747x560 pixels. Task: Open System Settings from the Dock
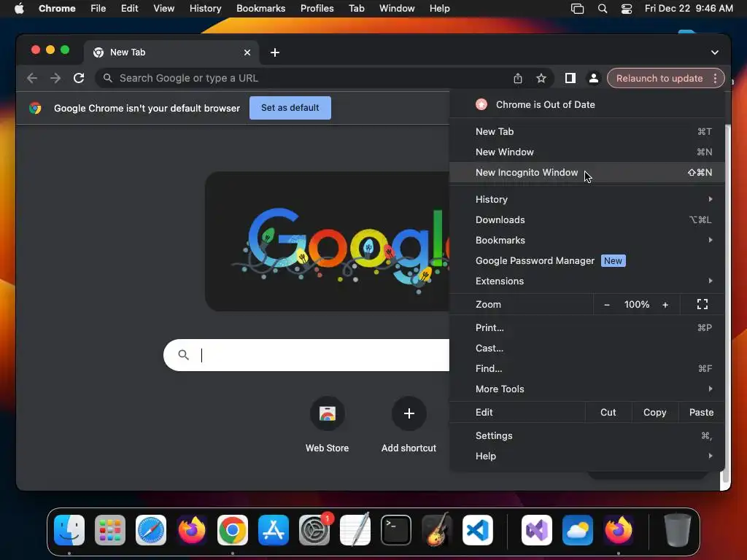[314, 530]
